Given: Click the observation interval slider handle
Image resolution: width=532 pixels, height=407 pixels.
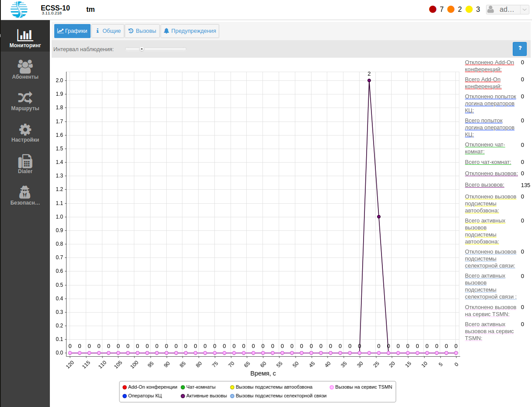Looking at the screenshot, I should coord(142,49).
